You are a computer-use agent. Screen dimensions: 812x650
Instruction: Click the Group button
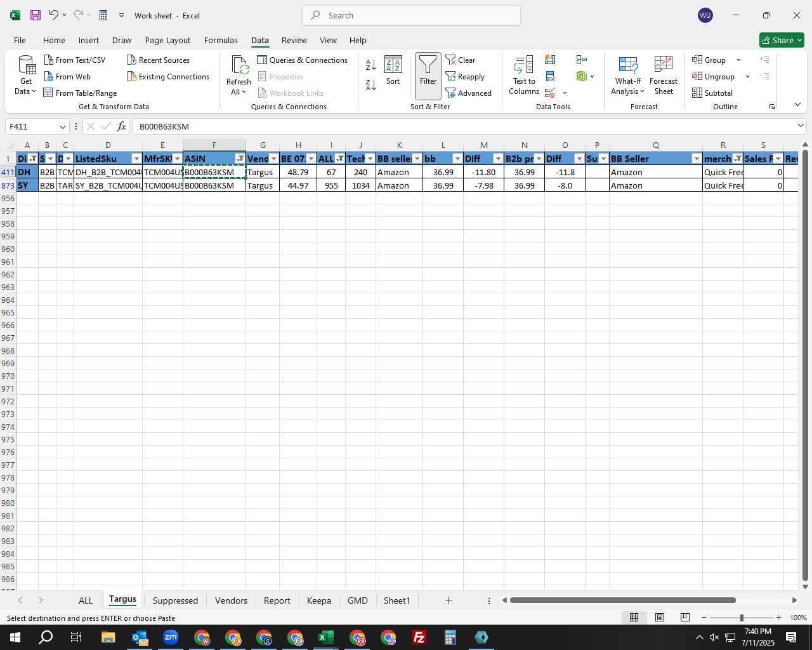[x=710, y=60]
